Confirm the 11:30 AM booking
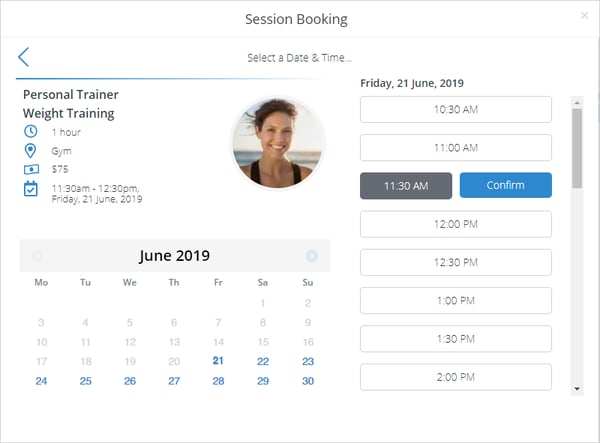This screenshot has height=443, width=600. click(505, 186)
